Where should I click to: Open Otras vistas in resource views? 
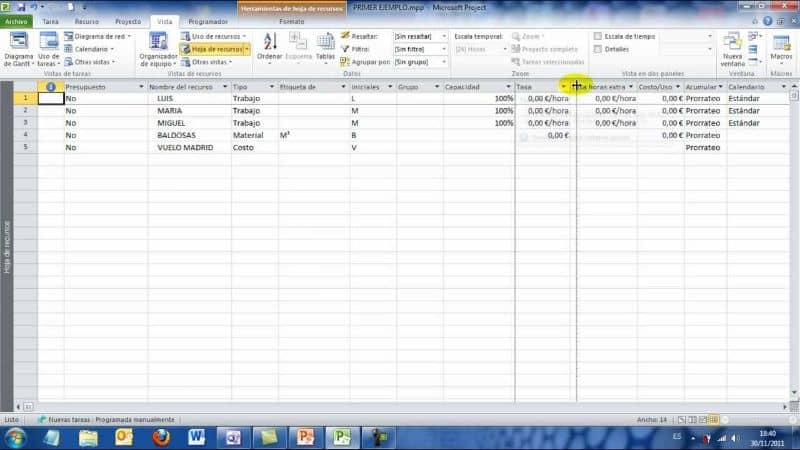(207, 62)
